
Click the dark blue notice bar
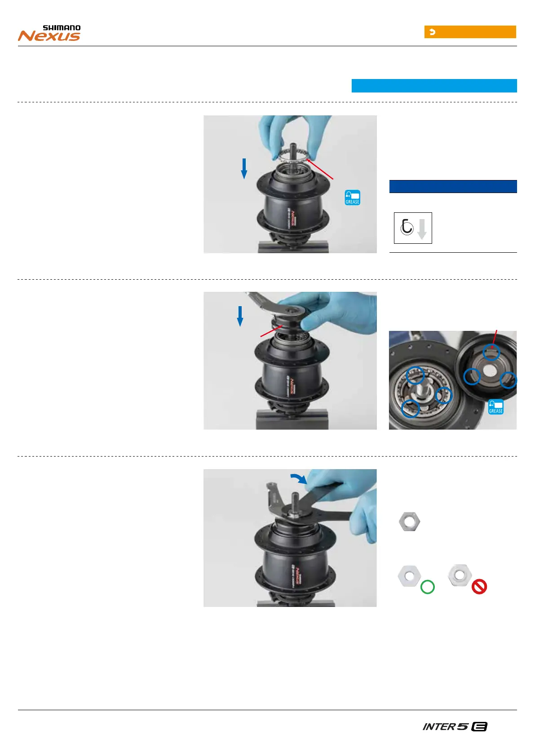pos(453,186)
